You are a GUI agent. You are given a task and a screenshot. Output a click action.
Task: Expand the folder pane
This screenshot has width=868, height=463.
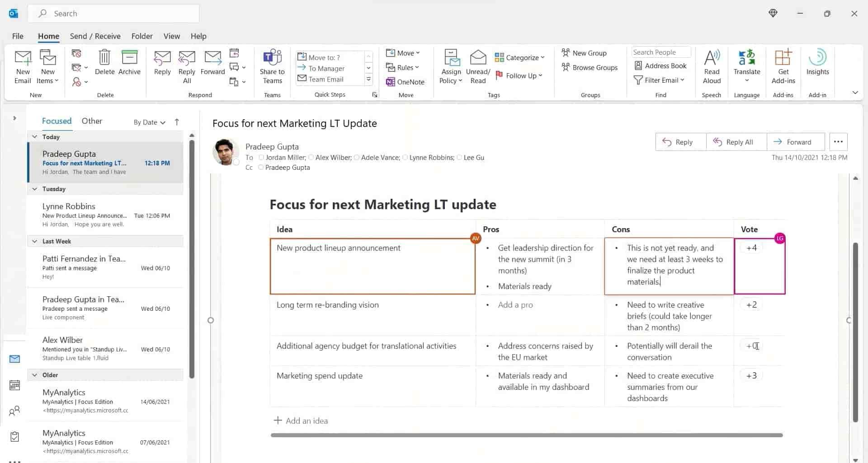point(14,118)
